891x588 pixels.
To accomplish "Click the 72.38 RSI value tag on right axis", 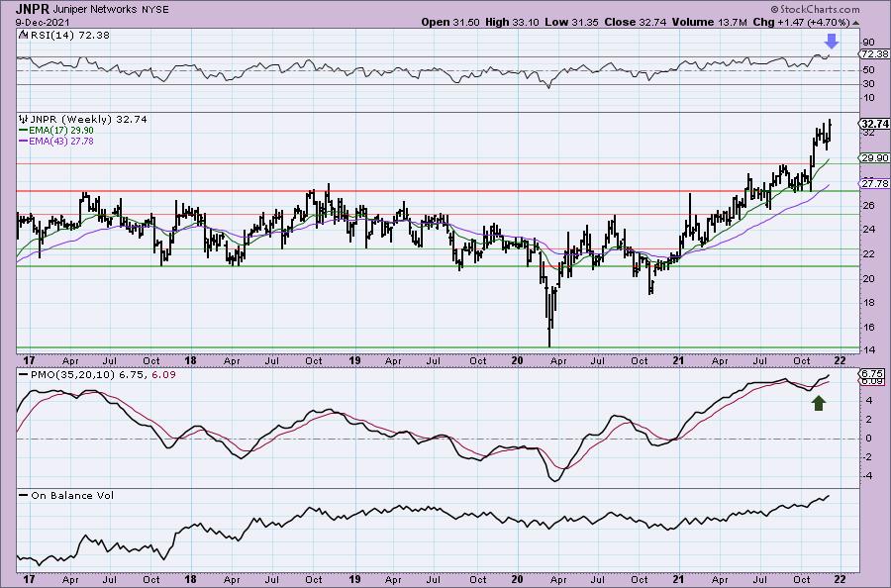I will (x=874, y=54).
